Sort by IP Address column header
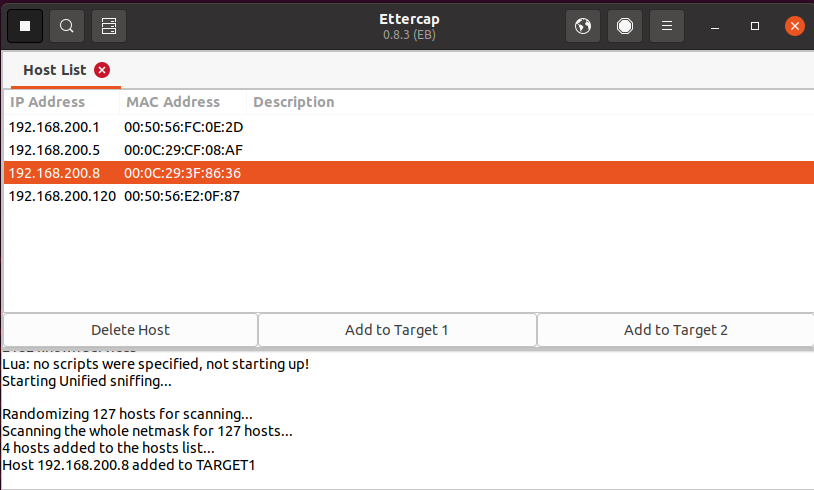The image size is (814, 490). [x=48, y=102]
